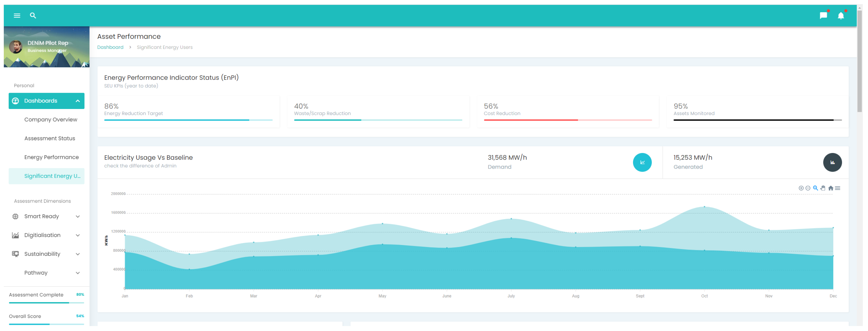Open the chat messages icon
Viewport: 868px width, 331px height.
[x=823, y=15]
